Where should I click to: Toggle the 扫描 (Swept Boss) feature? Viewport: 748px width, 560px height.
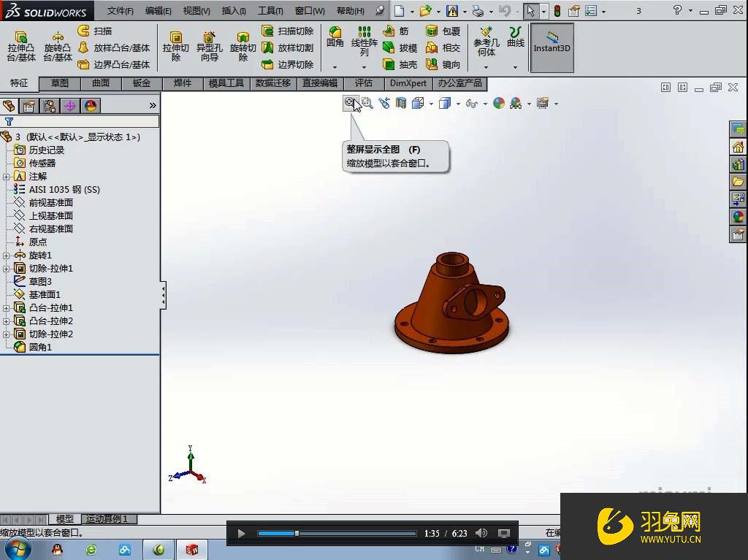[99, 31]
